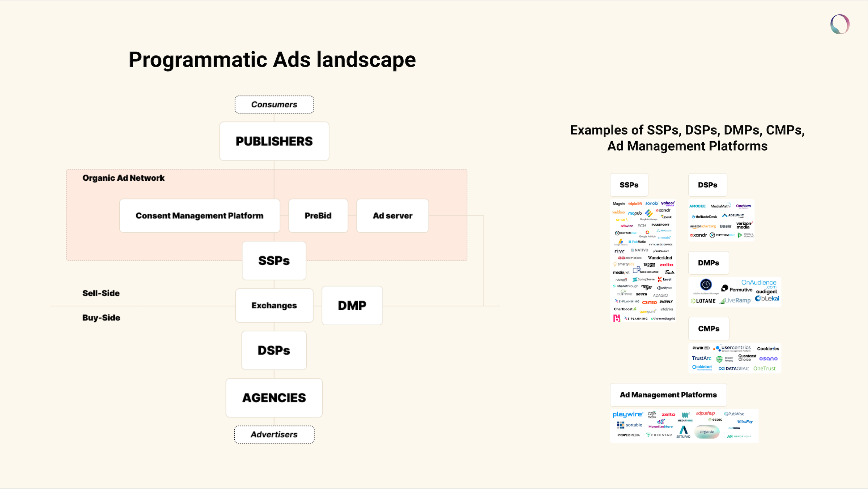Image resolution: width=868 pixels, height=489 pixels.
Task: Click the DSPs node in the diagram
Action: pyautogui.click(x=274, y=350)
